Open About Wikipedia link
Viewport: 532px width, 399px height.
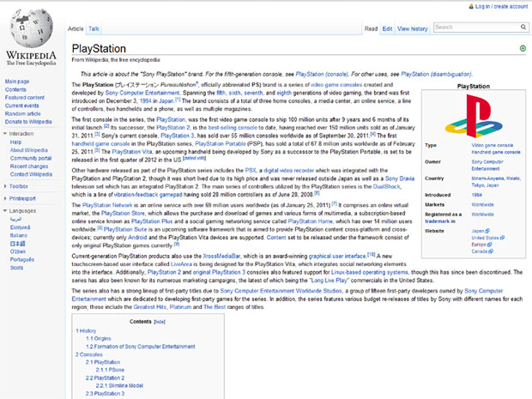click(x=29, y=150)
